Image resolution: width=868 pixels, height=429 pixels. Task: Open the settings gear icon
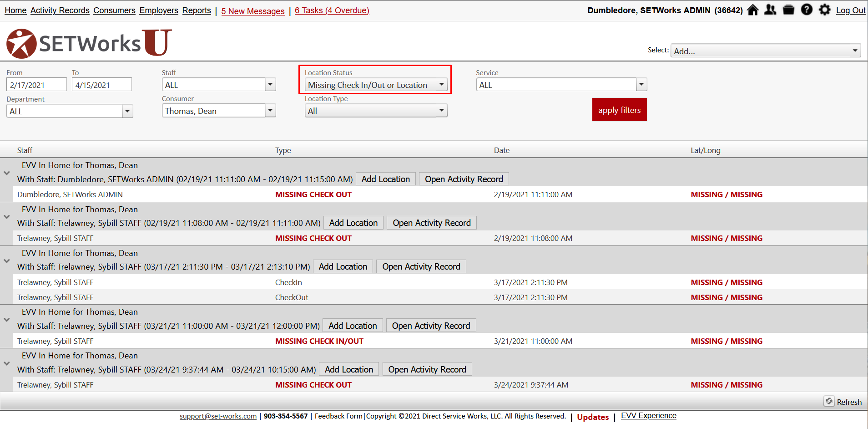click(825, 10)
